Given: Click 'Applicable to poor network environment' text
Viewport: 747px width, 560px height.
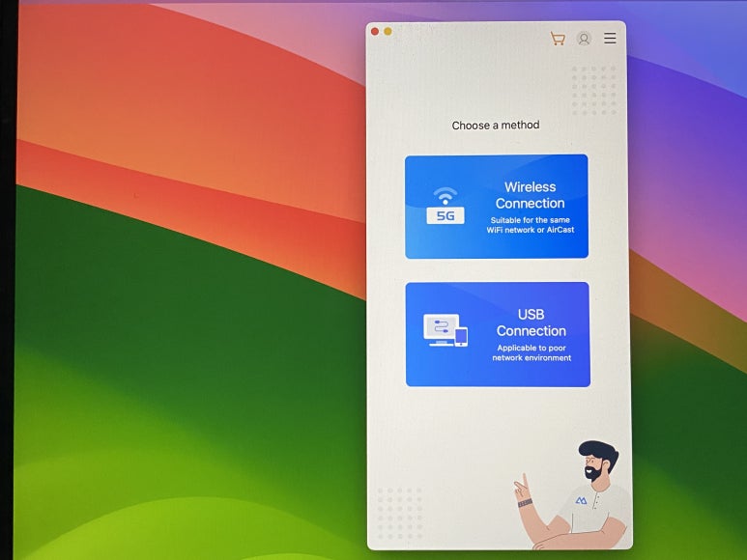Looking at the screenshot, I should 532,353.
